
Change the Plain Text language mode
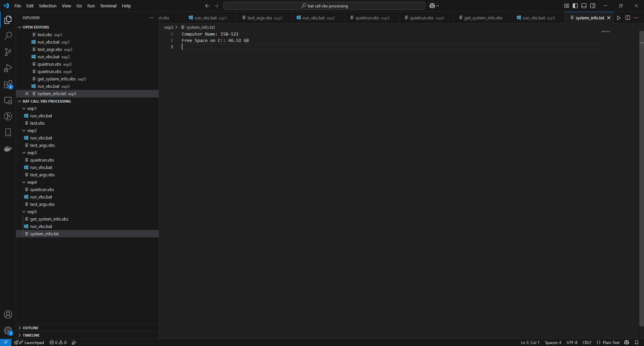click(x=611, y=342)
